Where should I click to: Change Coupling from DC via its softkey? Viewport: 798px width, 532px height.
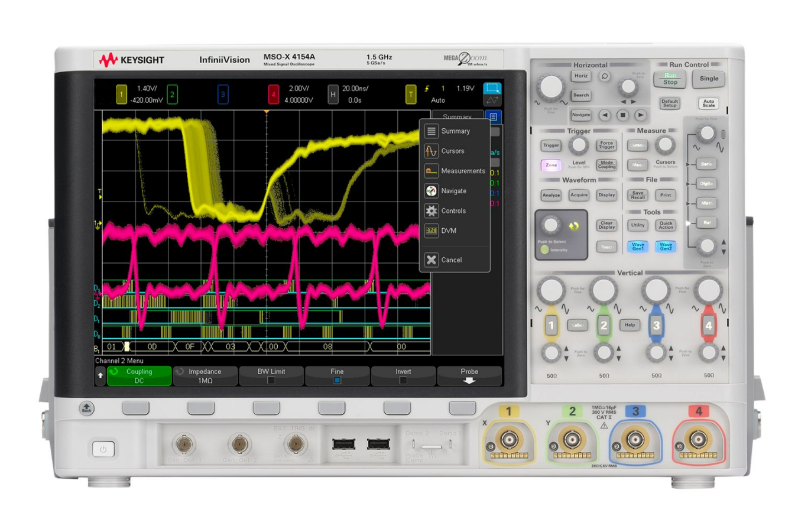[138, 375]
